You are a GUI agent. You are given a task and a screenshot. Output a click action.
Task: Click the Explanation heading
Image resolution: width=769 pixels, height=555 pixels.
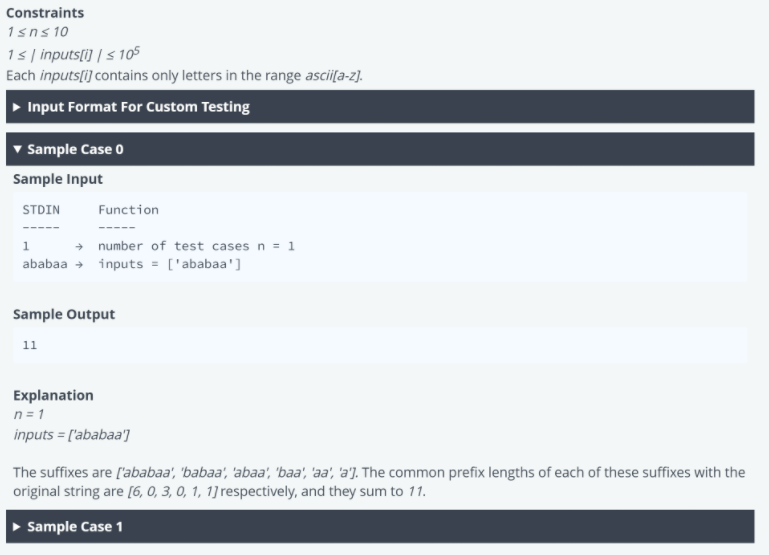(x=53, y=395)
